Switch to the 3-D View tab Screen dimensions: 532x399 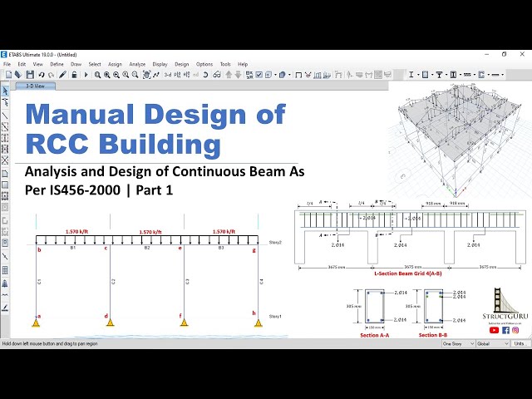point(35,86)
